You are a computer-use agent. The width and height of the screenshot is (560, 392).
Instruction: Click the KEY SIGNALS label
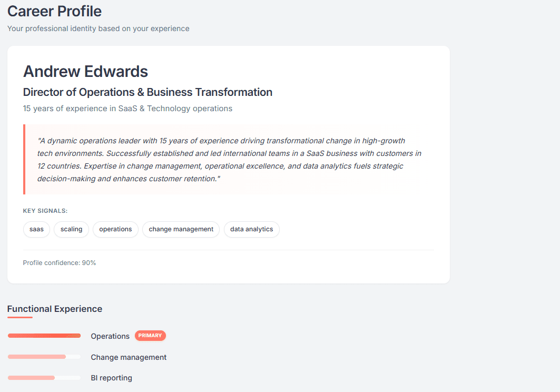(x=45, y=210)
